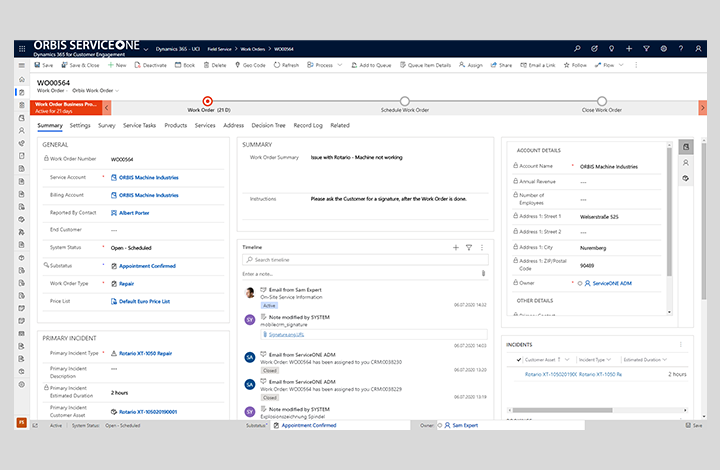The height and width of the screenshot is (470, 720).
Task: Add a timeline record with plus
Action: [x=456, y=247]
